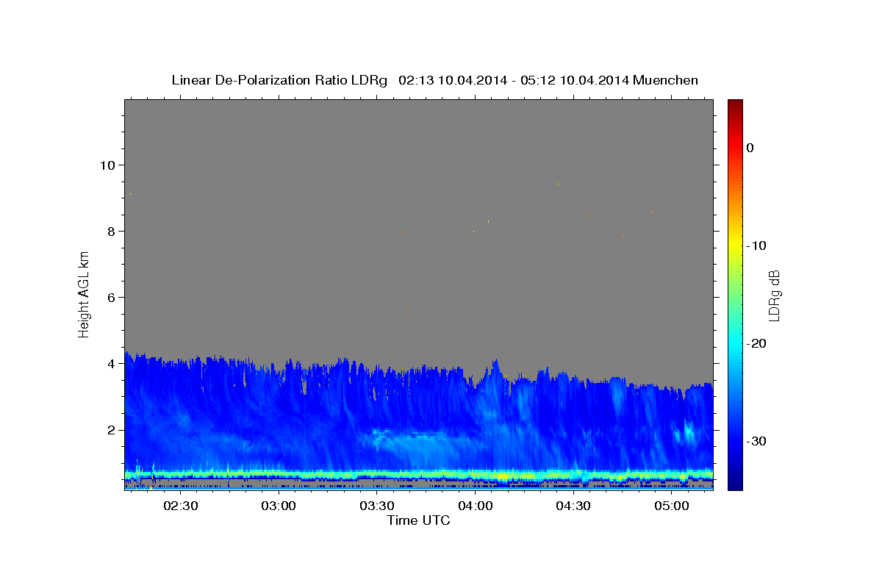Click the 04:30 time tick label

pyautogui.click(x=573, y=506)
